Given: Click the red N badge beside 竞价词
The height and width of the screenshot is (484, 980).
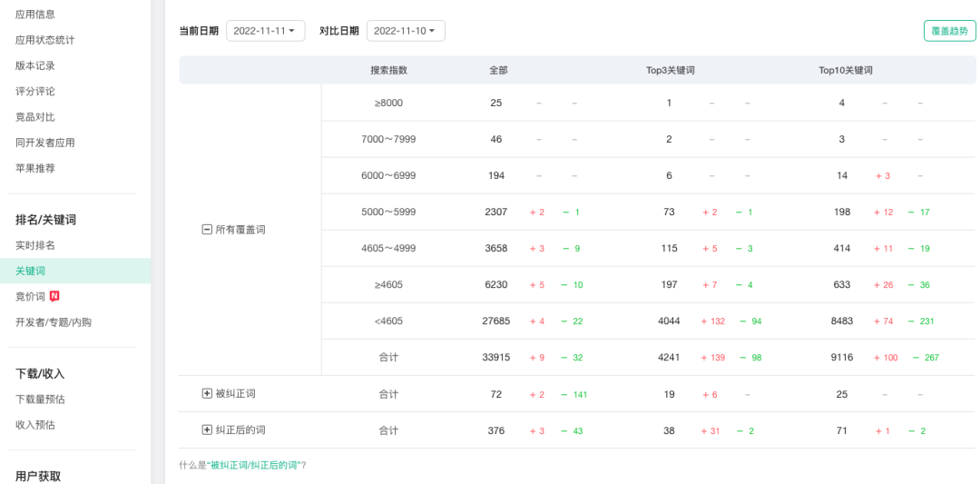Looking at the screenshot, I should [54, 296].
